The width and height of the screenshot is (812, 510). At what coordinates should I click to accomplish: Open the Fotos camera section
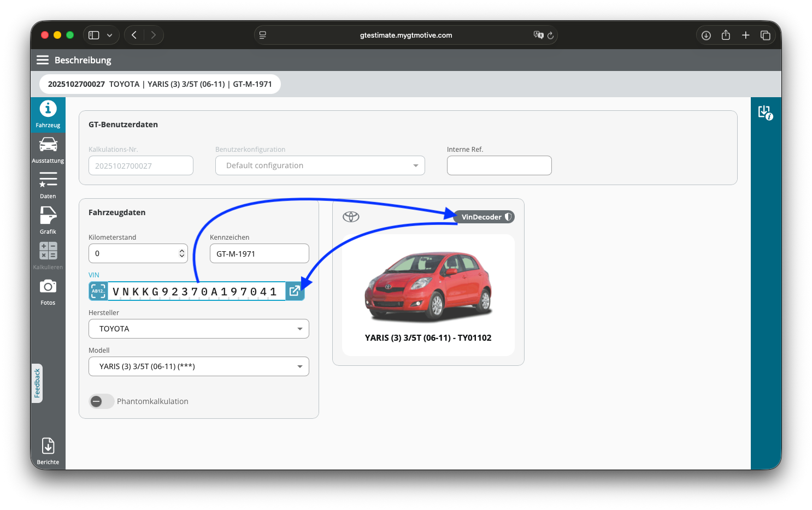pos(48,292)
